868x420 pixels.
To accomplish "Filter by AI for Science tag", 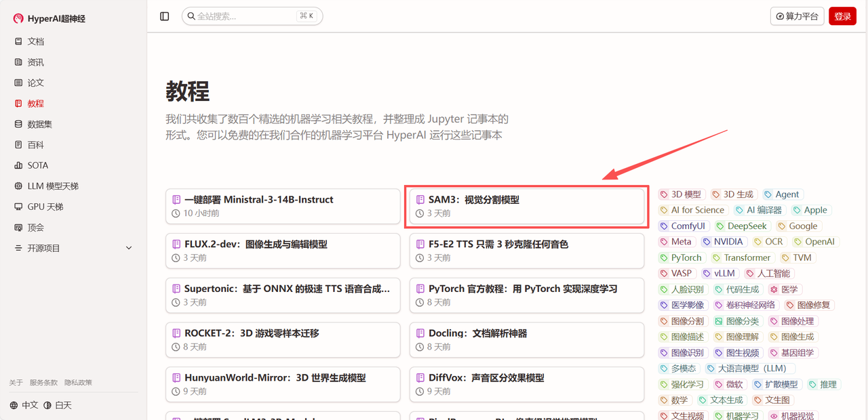I will (x=692, y=210).
